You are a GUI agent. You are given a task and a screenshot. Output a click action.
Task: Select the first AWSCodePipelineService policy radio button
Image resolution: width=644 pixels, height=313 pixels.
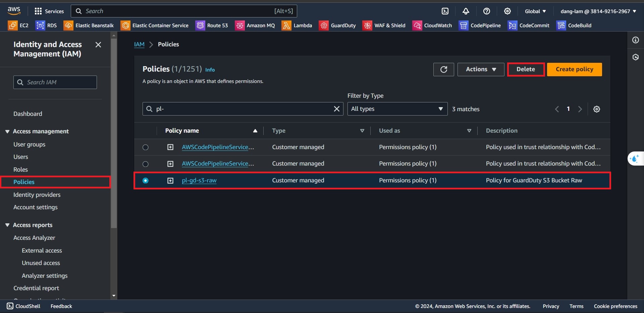(x=146, y=147)
